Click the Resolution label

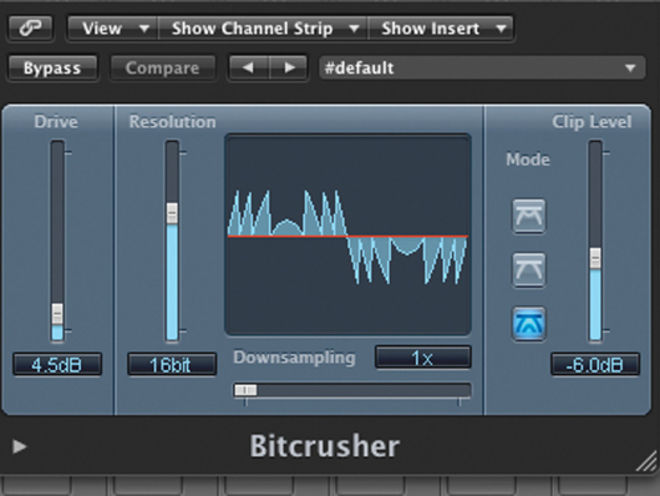click(173, 122)
